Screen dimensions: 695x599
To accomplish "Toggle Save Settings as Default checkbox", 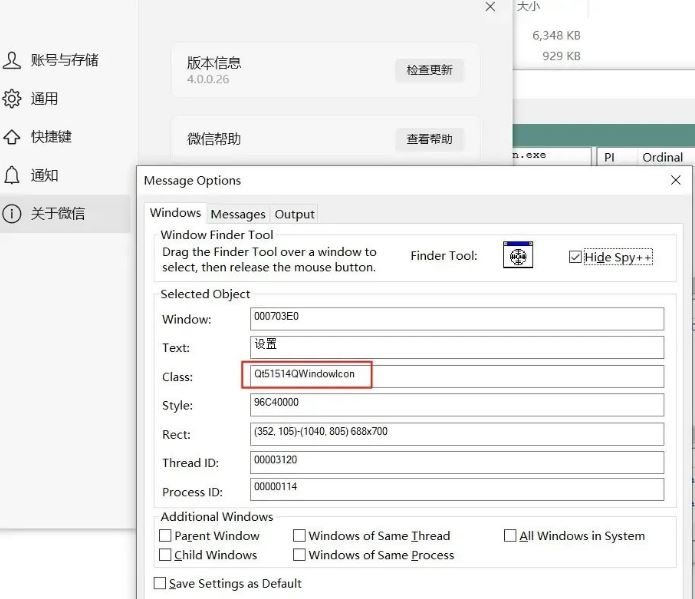I will point(160,583).
